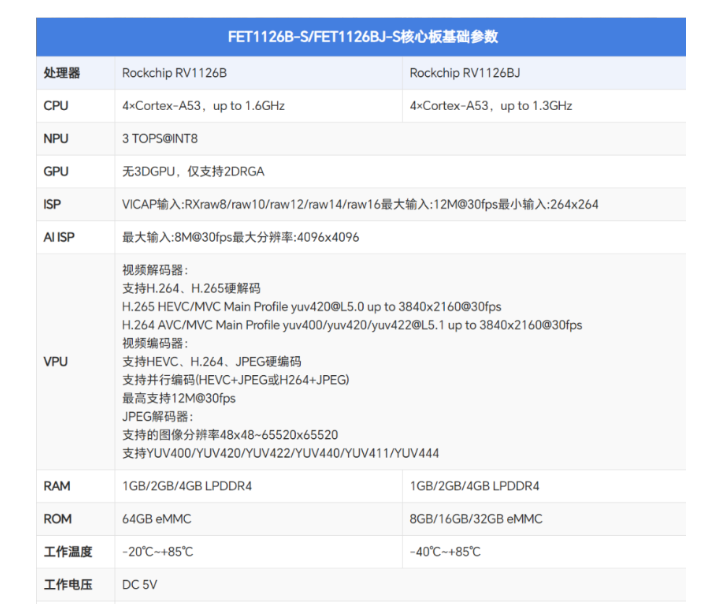This screenshot has height=604, width=724.
Task: Click the AI ISP row label
Action: point(59,237)
